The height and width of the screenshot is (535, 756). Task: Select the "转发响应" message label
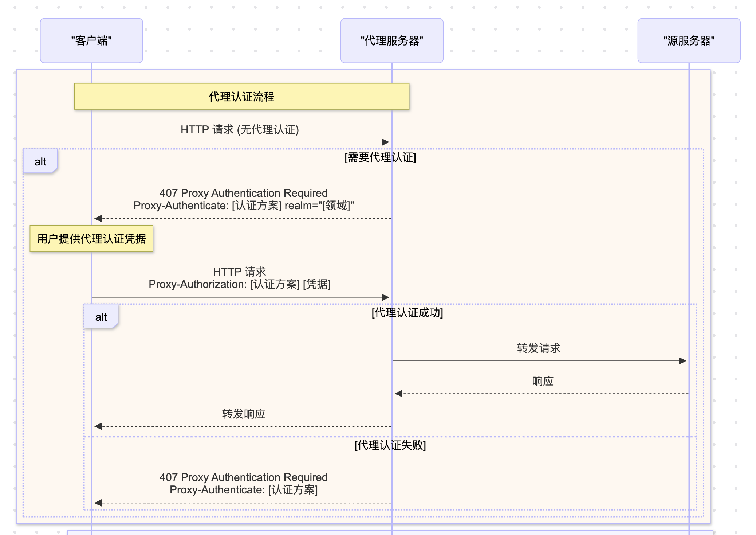pos(243,414)
